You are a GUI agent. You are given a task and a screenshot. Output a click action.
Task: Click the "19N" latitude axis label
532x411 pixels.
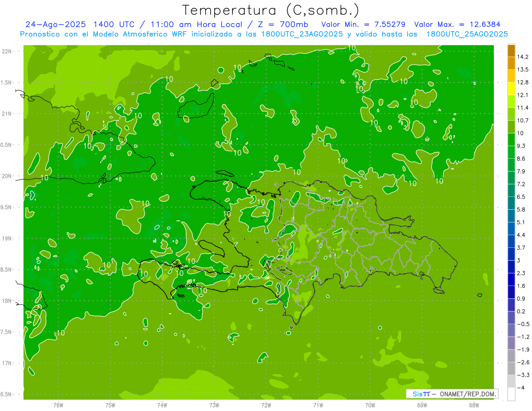pyautogui.click(x=7, y=239)
